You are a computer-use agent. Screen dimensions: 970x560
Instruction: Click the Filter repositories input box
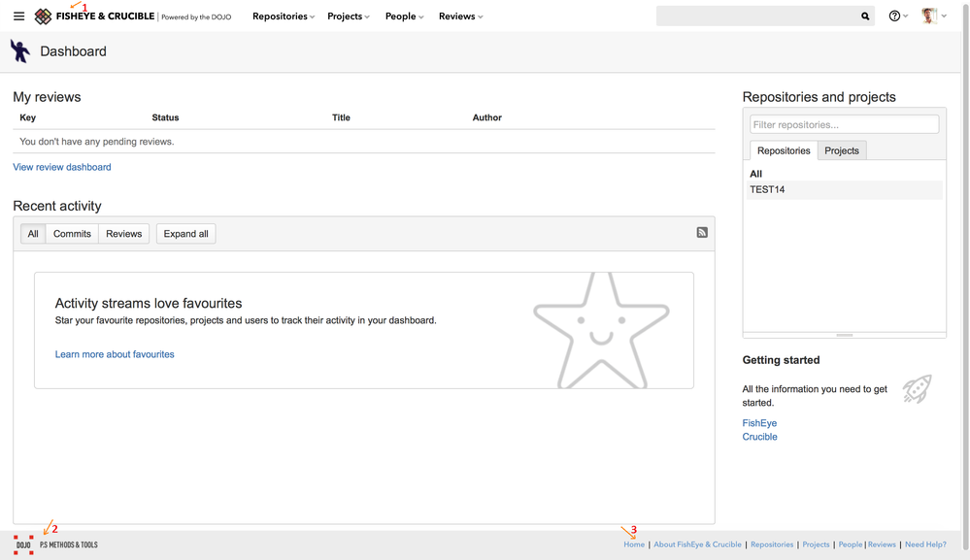click(845, 124)
